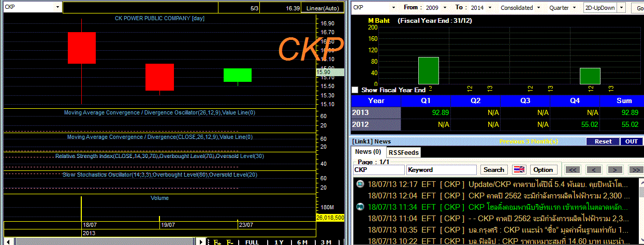The width and height of the screenshot is (644, 245).
Task: Go to next news page (>)
Action: tap(614, 169)
